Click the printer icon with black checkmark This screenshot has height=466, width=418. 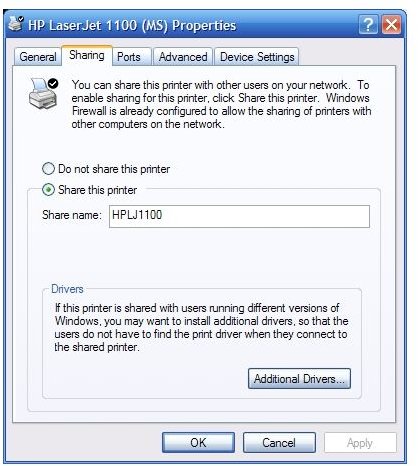coord(43,93)
